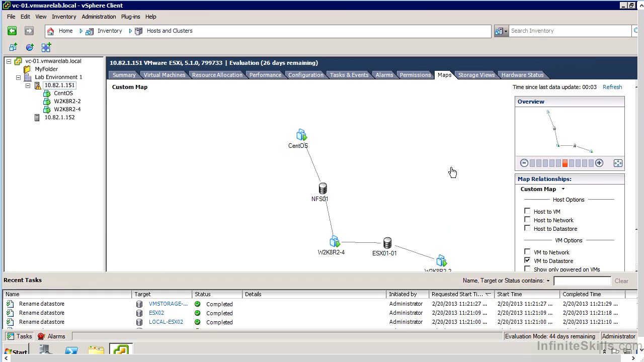Click the green Back navigation arrow

12,31
